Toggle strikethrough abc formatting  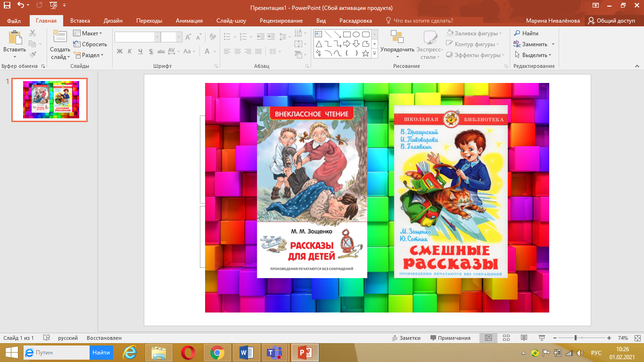(x=161, y=51)
